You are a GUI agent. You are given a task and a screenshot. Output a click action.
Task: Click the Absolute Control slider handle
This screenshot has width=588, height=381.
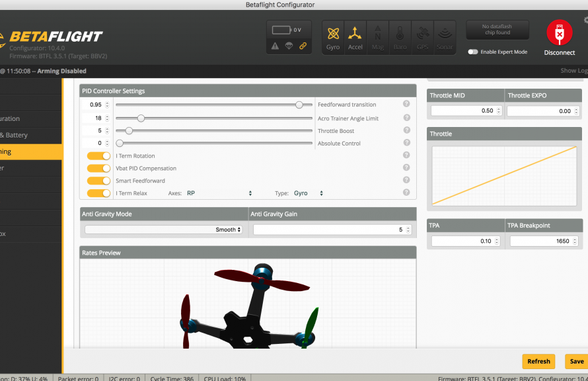pos(120,143)
